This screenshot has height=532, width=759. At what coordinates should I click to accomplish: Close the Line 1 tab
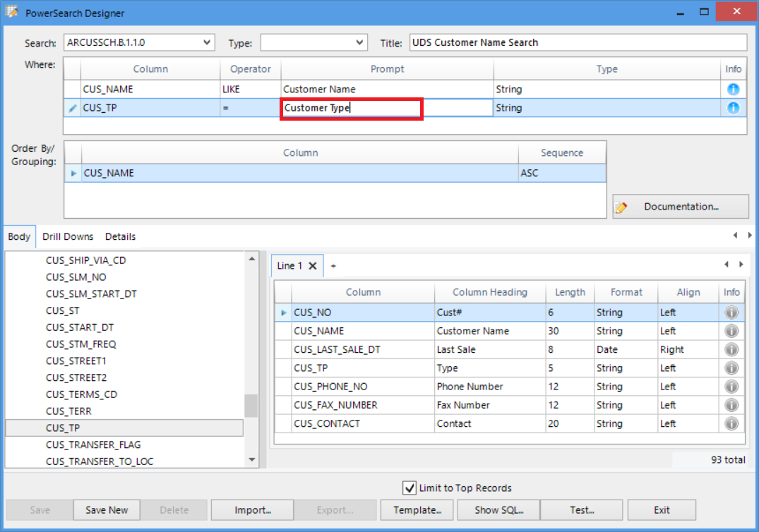pos(313,266)
